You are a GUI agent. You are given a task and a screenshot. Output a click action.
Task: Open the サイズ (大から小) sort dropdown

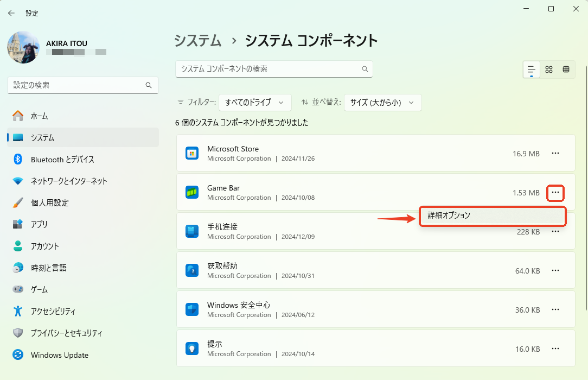(x=382, y=102)
